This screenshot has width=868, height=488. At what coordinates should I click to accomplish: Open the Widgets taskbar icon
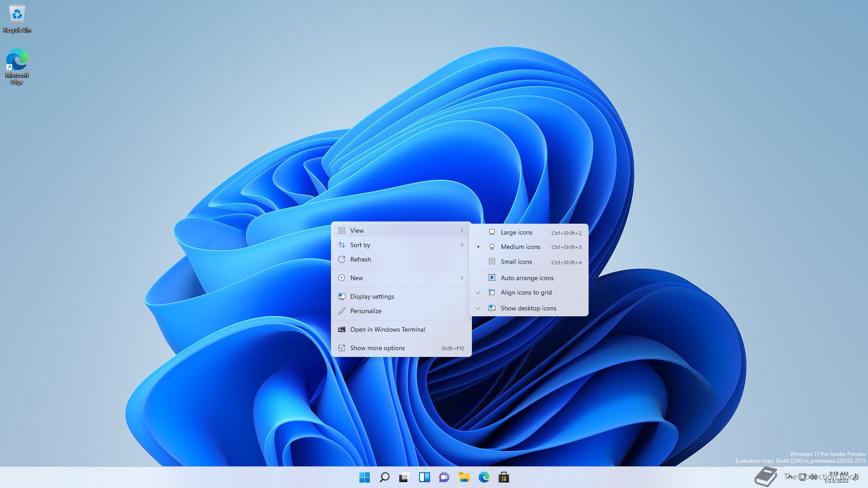click(x=424, y=477)
